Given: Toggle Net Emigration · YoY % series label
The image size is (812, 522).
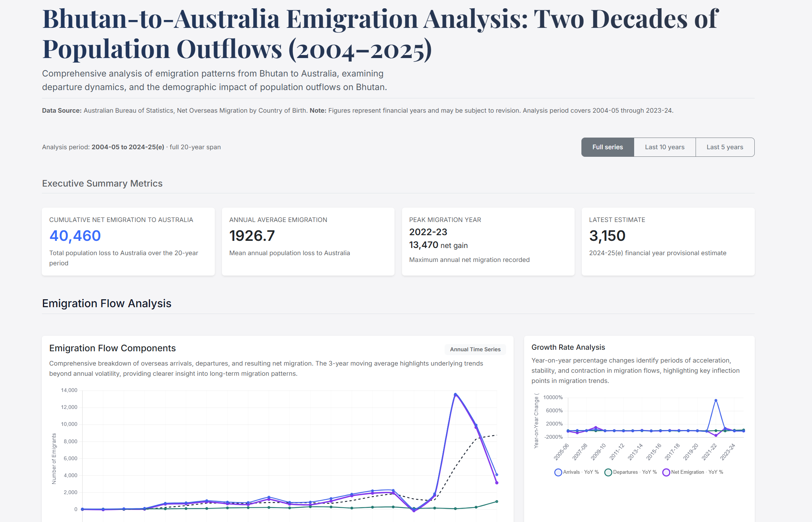Looking at the screenshot, I should pos(697,472).
